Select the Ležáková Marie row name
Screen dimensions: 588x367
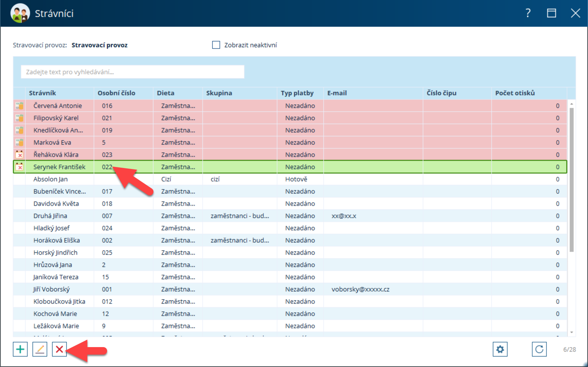tap(56, 326)
